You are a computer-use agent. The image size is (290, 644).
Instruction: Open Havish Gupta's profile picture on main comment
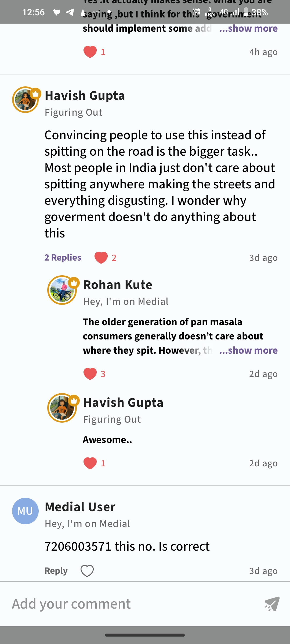coord(25,100)
